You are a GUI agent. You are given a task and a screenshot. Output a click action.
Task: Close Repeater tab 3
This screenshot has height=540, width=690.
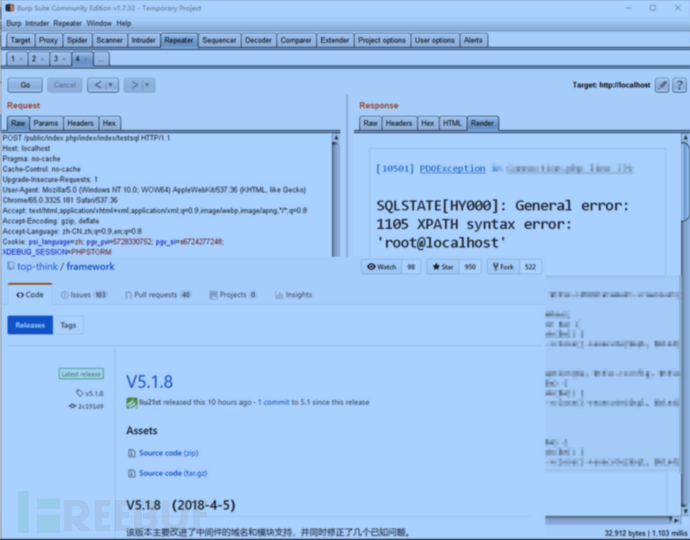(x=64, y=59)
